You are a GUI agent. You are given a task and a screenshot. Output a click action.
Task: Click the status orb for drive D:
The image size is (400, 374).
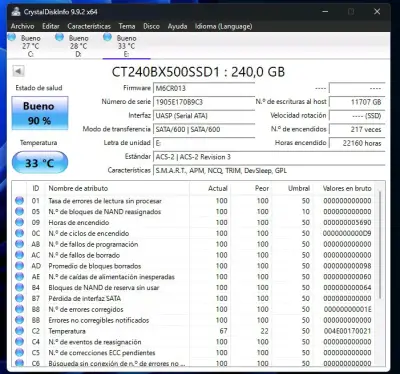(x=60, y=37)
